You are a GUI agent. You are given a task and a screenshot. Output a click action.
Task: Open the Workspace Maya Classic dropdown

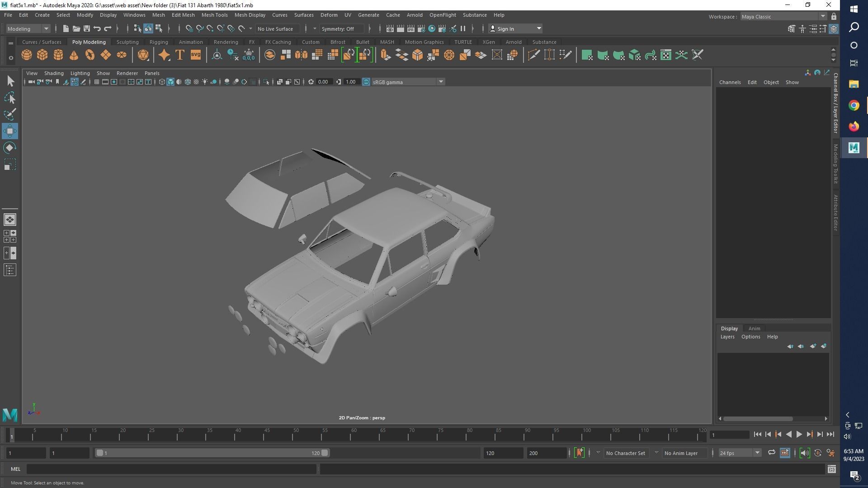coord(784,16)
